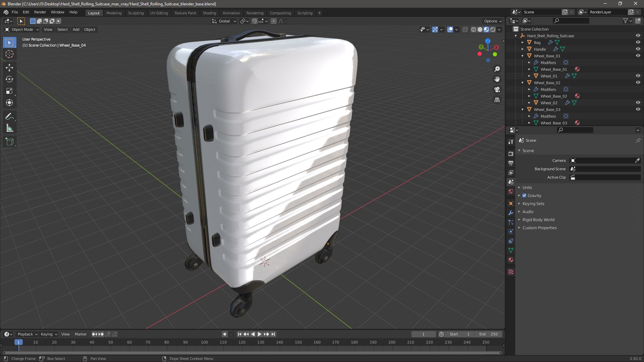
Task: Open the viewport Add menu
Action: click(x=76, y=29)
